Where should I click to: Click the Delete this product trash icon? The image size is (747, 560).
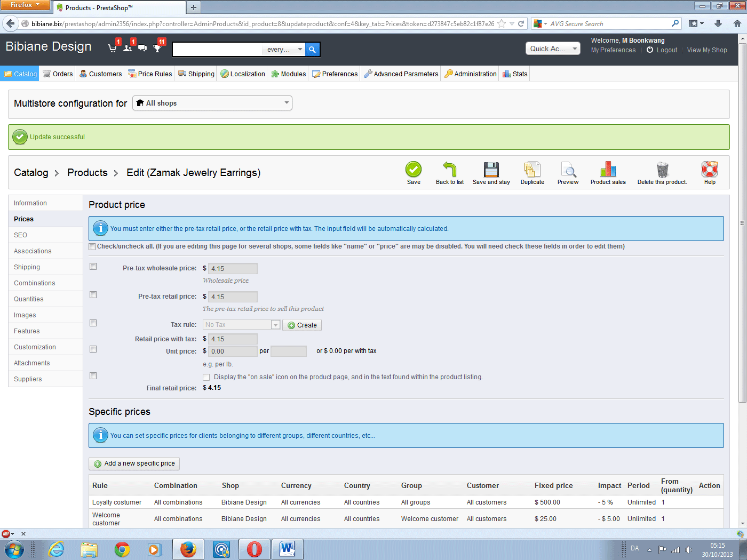(x=662, y=170)
